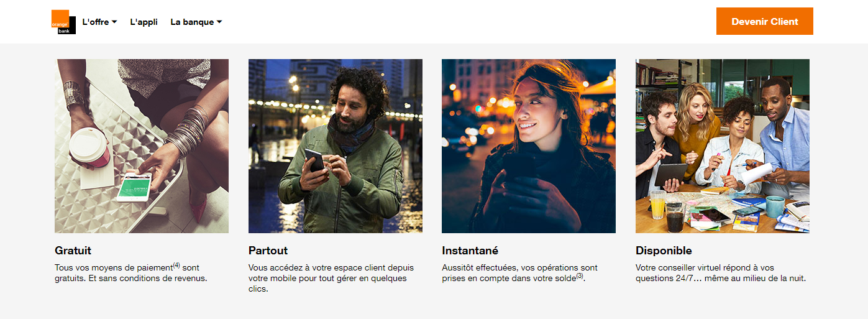Click the Orange Bank logo
The height and width of the screenshot is (319, 868).
(x=63, y=22)
